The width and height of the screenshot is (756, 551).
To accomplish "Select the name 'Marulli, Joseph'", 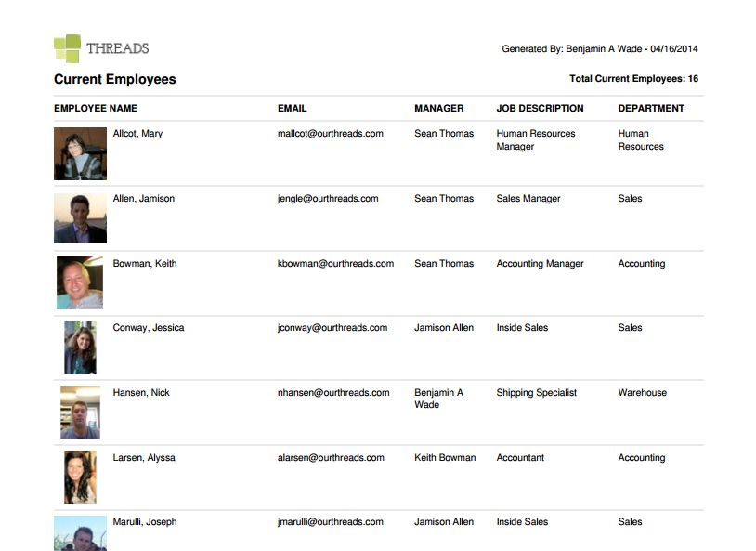I will pos(145,521).
